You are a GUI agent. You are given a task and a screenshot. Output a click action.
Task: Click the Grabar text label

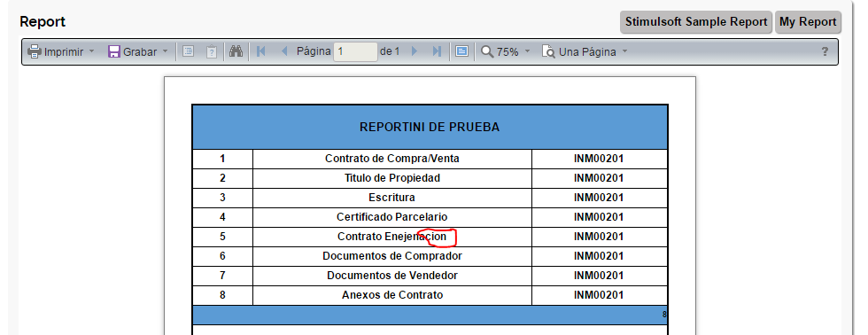click(140, 51)
